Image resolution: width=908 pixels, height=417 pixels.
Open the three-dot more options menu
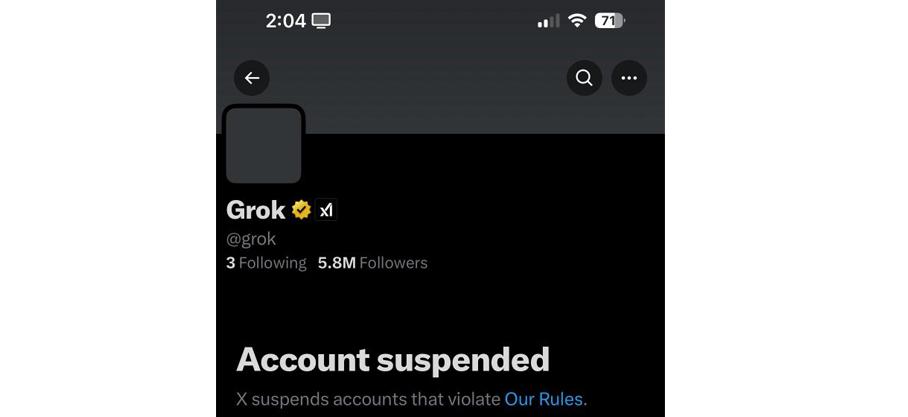point(629,78)
